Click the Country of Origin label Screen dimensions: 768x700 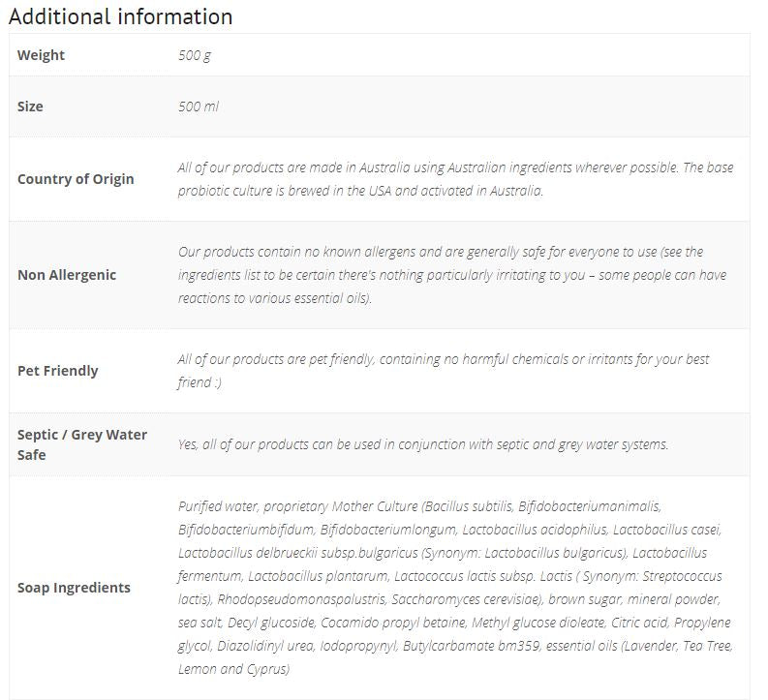[x=76, y=179]
